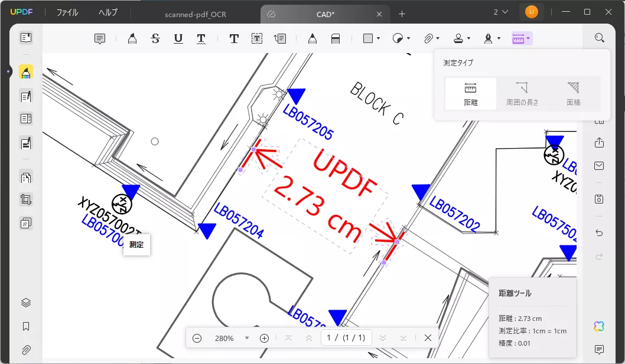Open the ヘルプ menu
This screenshot has height=364, width=625.
pos(108,12)
